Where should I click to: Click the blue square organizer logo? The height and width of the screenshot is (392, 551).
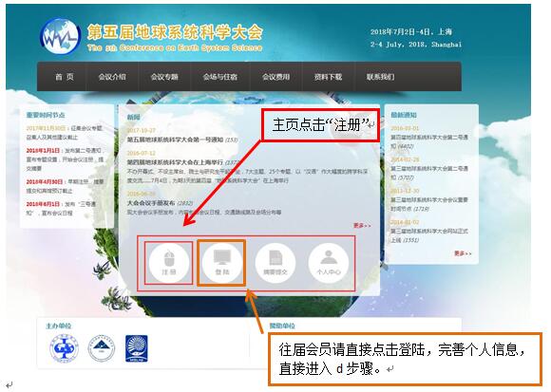tap(137, 348)
